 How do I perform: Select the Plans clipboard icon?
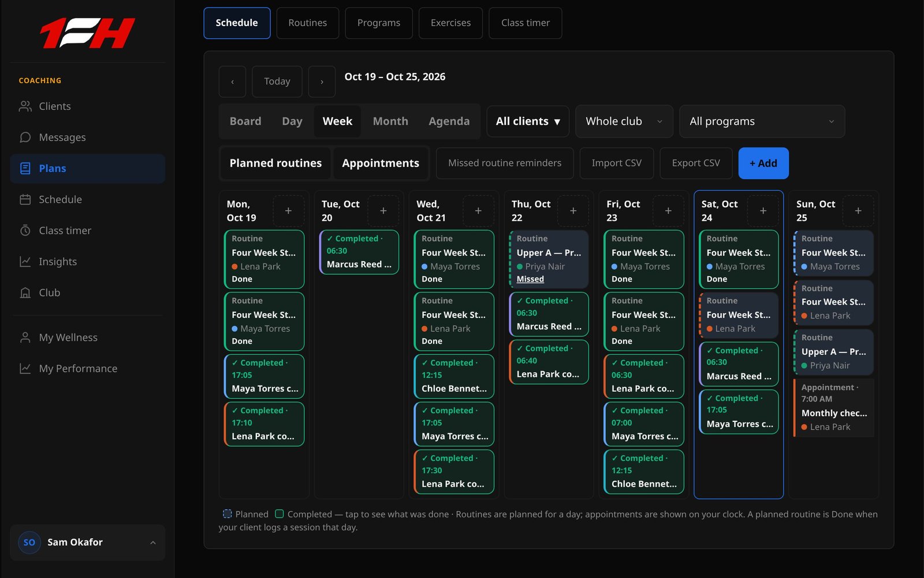[x=25, y=168]
